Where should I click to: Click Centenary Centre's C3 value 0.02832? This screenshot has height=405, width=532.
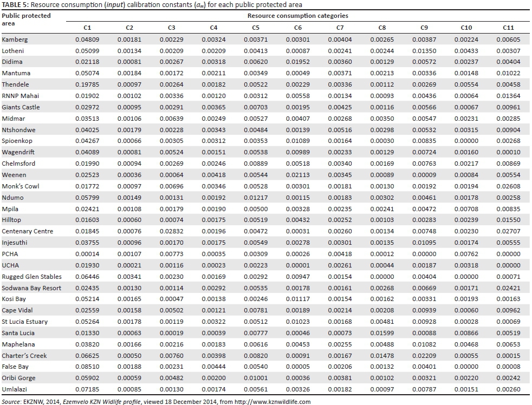pos(171,231)
